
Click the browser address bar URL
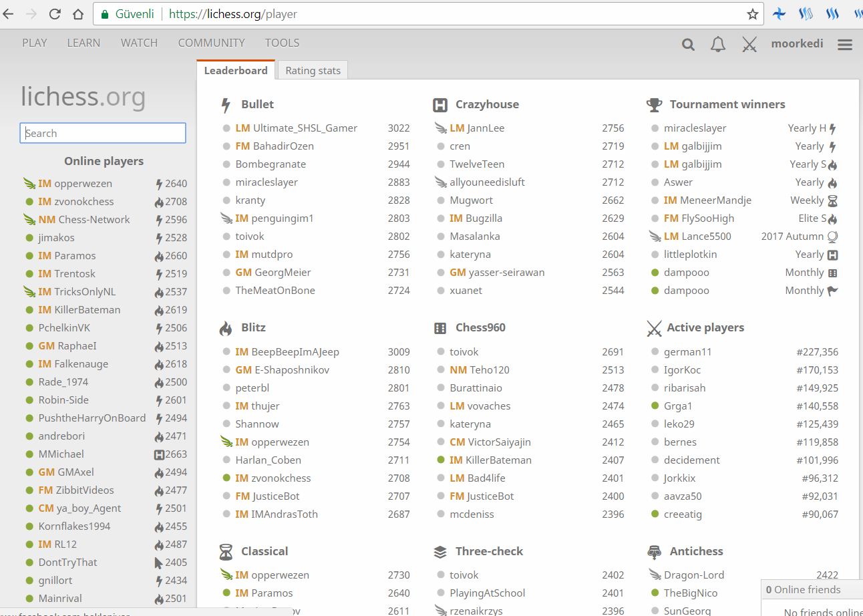pyautogui.click(x=233, y=14)
